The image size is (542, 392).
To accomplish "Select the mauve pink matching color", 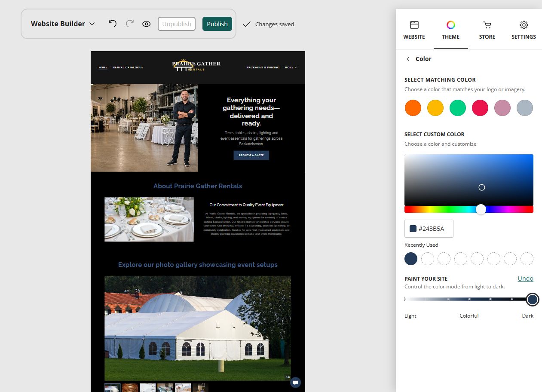I will tap(502, 108).
